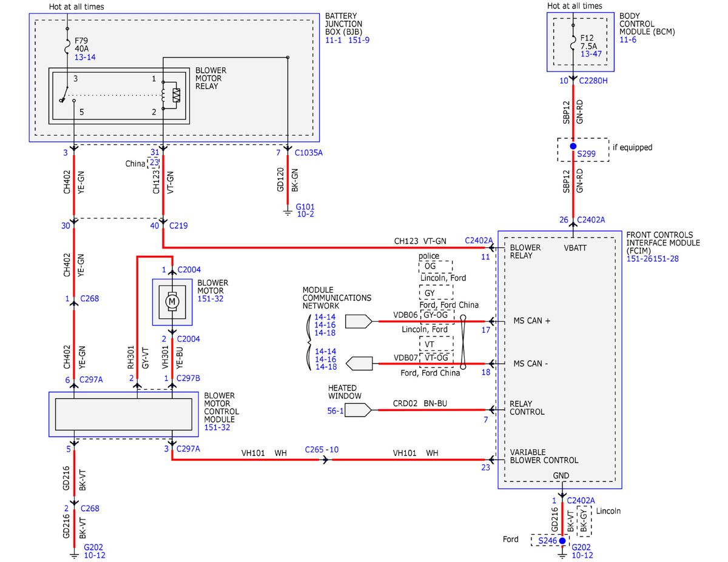This screenshot has width=728, height=562.
Task: Click the VDB07 wire label
Action: coord(406,358)
